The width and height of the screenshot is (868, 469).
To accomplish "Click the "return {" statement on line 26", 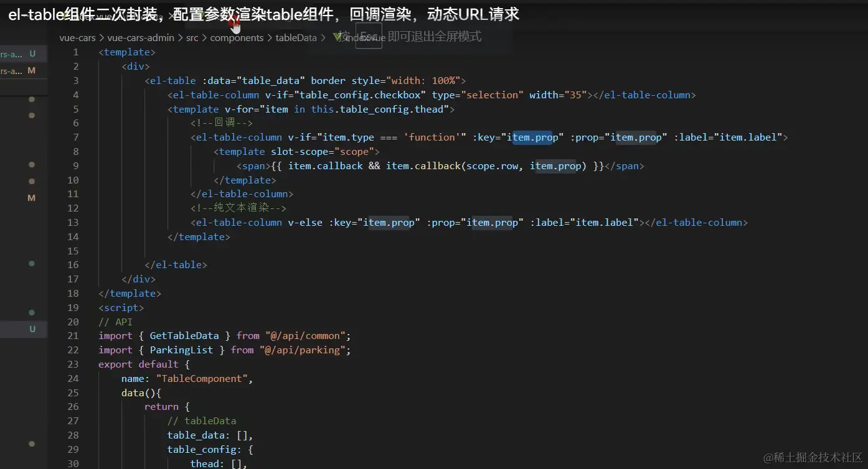I will pyautogui.click(x=167, y=407).
